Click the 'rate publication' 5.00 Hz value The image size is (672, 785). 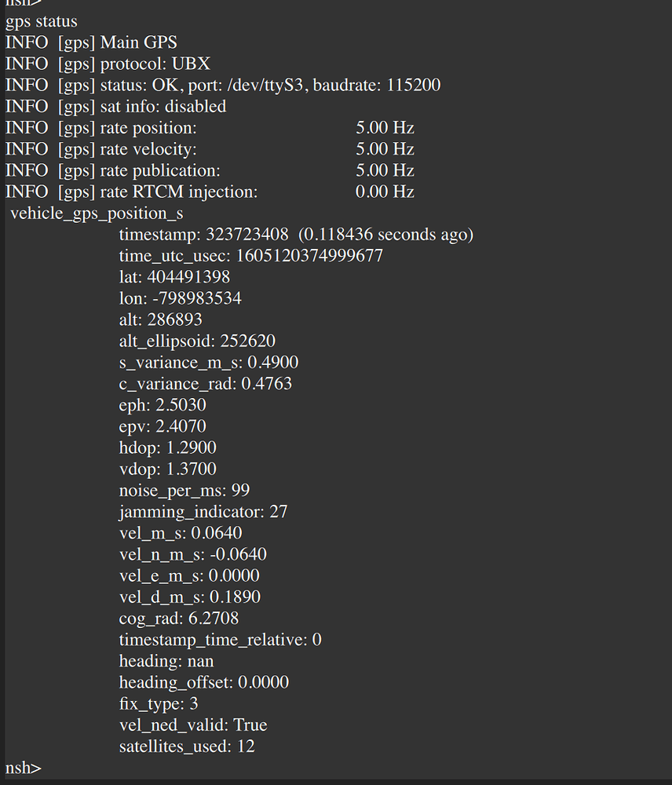[385, 170]
